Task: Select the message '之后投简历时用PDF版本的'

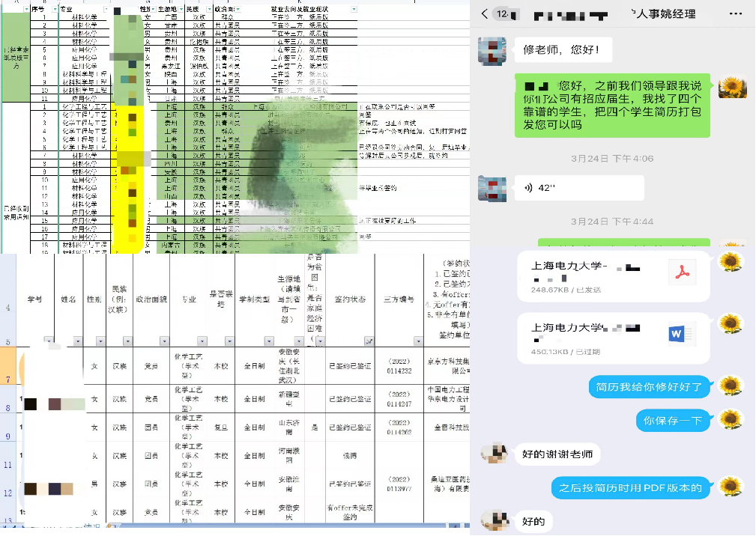Action: 630,488
